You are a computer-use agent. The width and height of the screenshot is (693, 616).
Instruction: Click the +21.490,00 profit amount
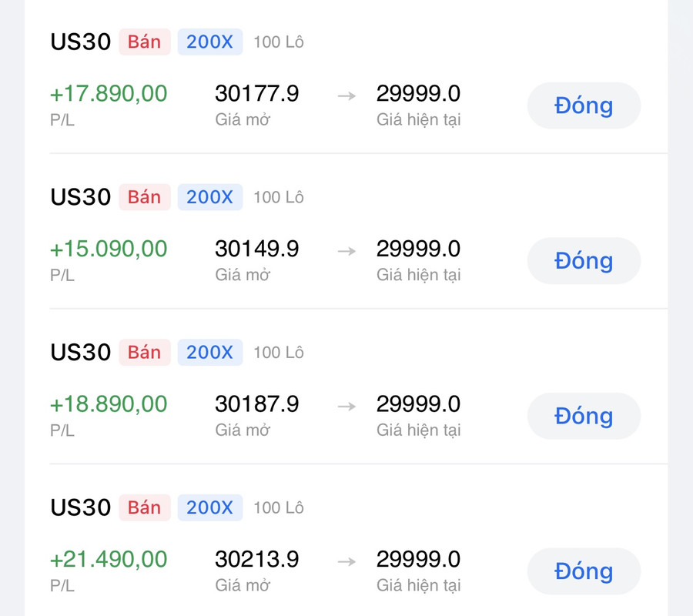click(x=109, y=559)
